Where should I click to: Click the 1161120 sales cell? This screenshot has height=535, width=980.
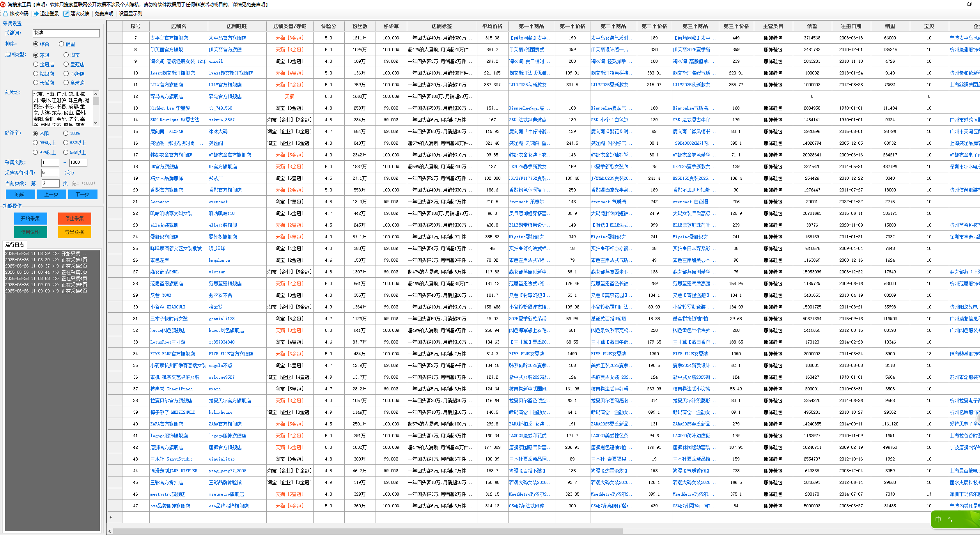click(890, 424)
